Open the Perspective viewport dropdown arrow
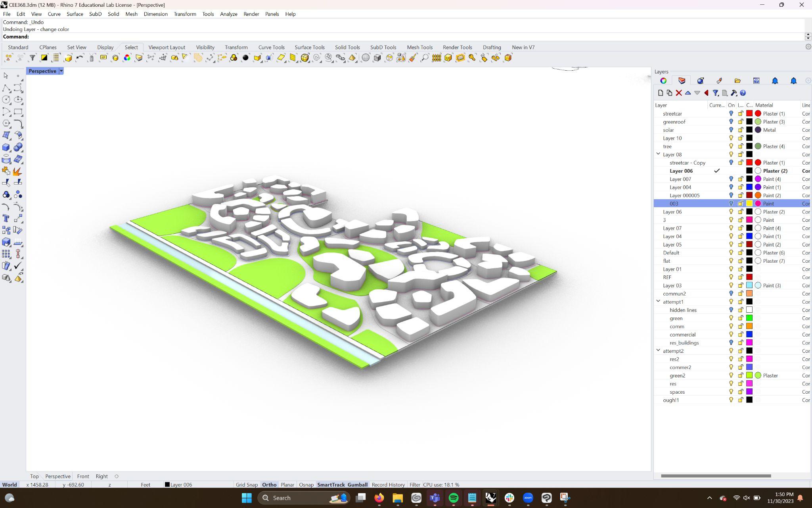 [61, 71]
